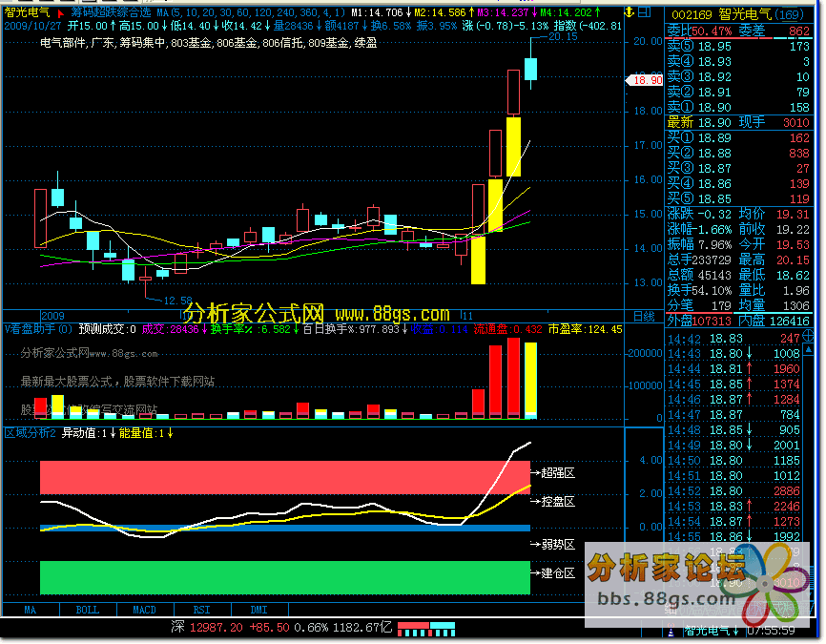Click the 169 link beside stock name

(x=788, y=14)
